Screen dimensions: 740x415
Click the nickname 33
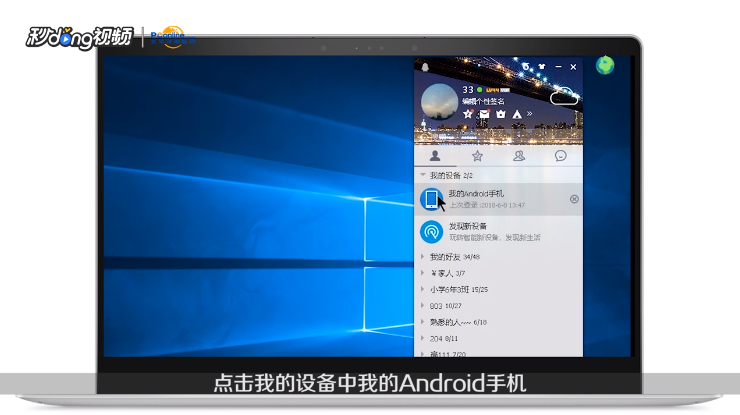tap(468, 90)
